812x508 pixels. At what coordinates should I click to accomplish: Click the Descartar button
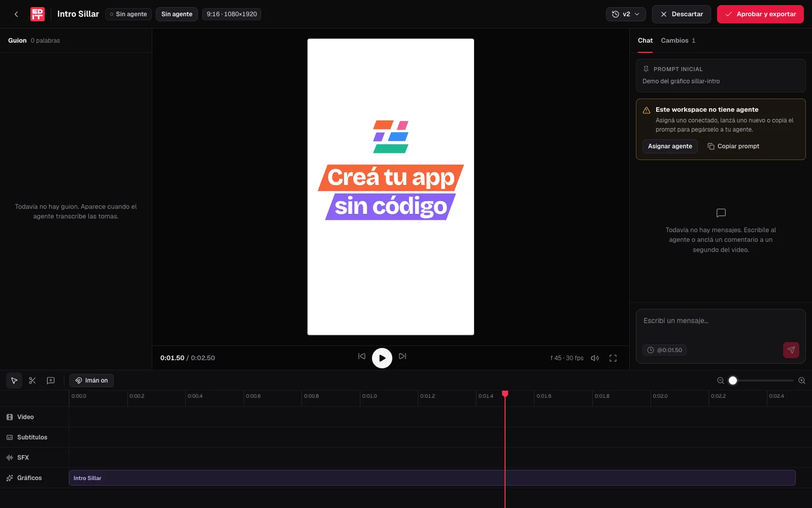[x=682, y=14]
